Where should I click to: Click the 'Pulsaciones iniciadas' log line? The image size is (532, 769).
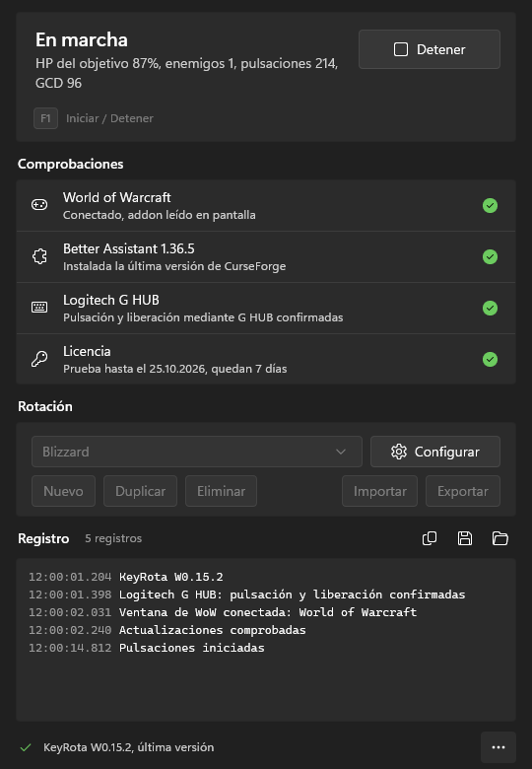coord(191,648)
